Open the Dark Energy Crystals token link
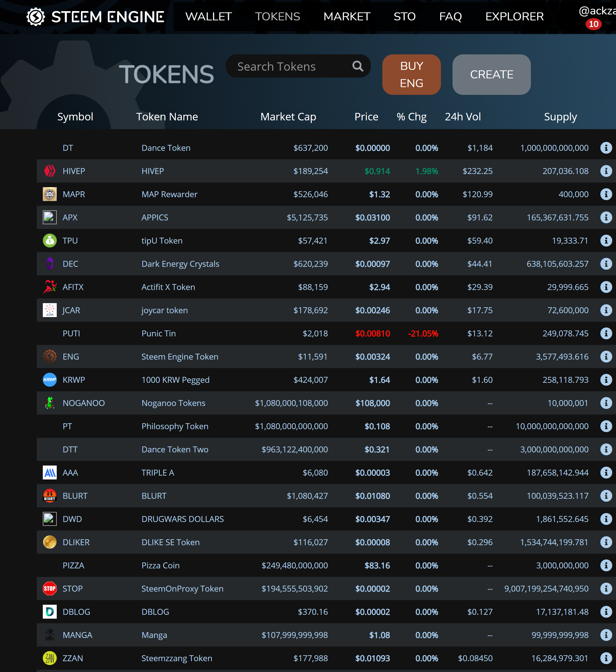 (180, 264)
